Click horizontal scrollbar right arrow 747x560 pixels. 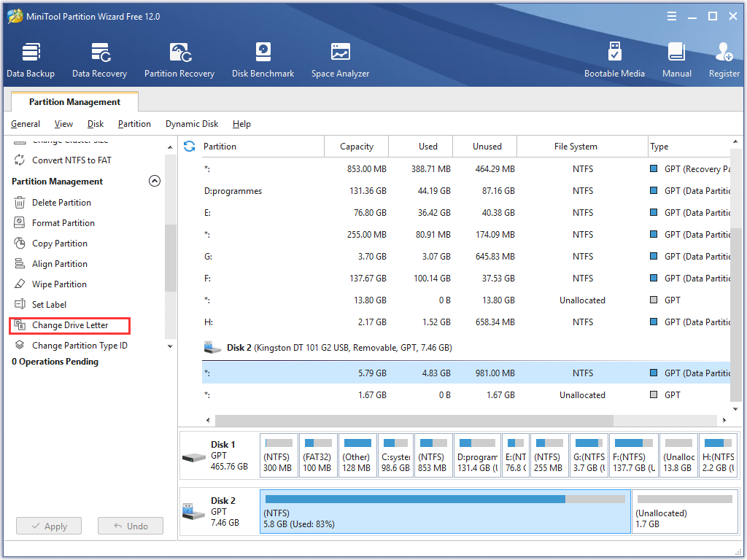pos(724,420)
